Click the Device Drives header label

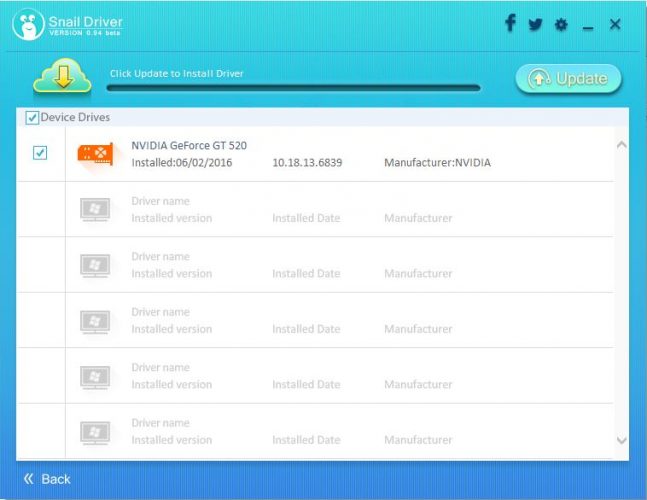75,117
